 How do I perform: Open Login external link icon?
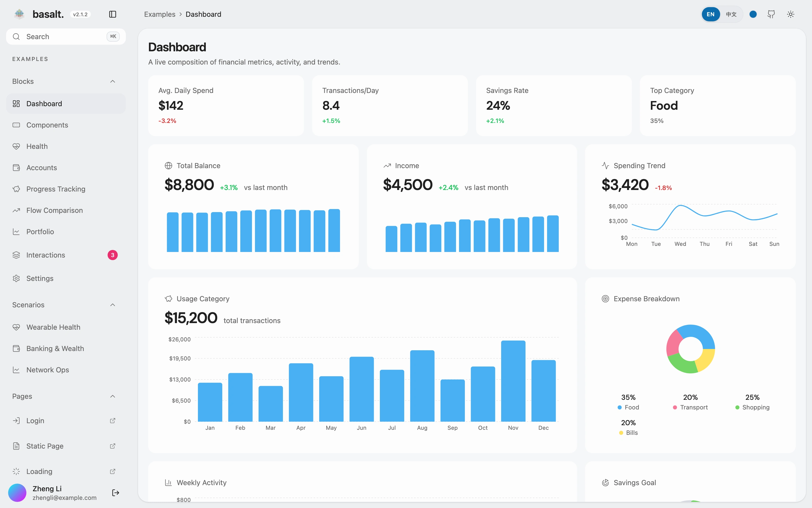pyautogui.click(x=112, y=421)
